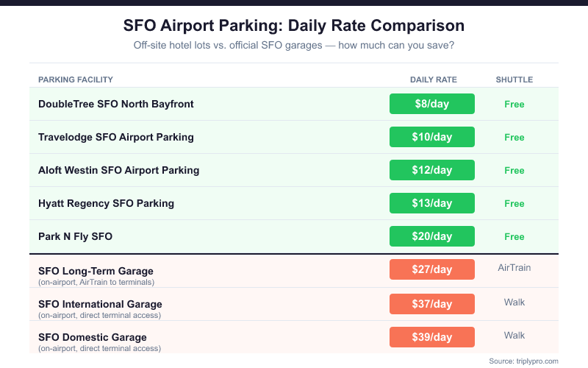Click the SFO Domestic Garage name
Image resolution: width=588 pixels, height=368 pixels.
(93, 337)
